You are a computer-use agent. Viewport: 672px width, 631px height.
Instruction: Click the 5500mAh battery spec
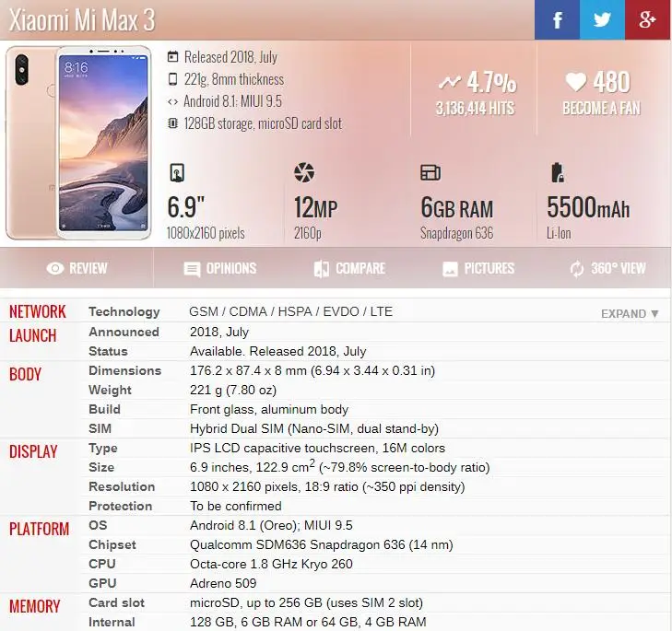(588, 207)
